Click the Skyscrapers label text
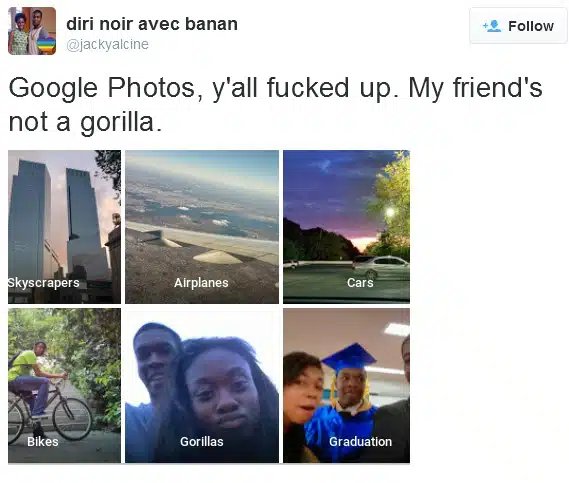The width and height of the screenshot is (569, 483). pyautogui.click(x=44, y=283)
